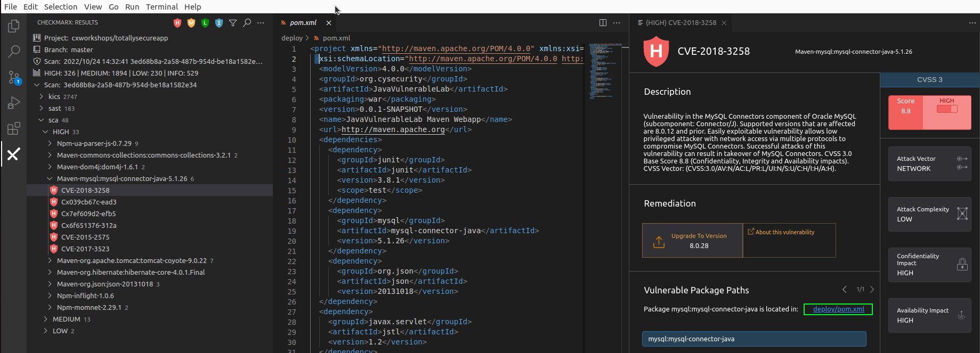Image resolution: width=980 pixels, height=353 pixels.
Task: Follow the http://maven.apache.org URL on line 9
Action: coord(393,129)
